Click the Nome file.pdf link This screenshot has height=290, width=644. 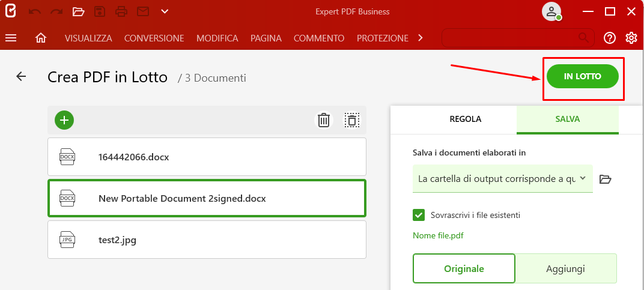tap(438, 236)
